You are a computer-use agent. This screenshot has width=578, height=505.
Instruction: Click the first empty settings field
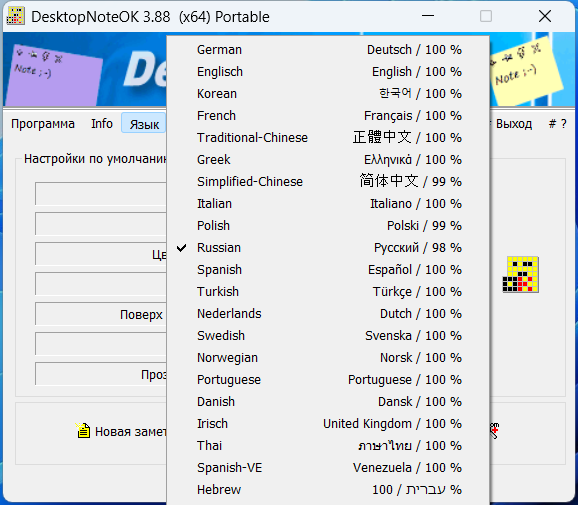point(101,194)
